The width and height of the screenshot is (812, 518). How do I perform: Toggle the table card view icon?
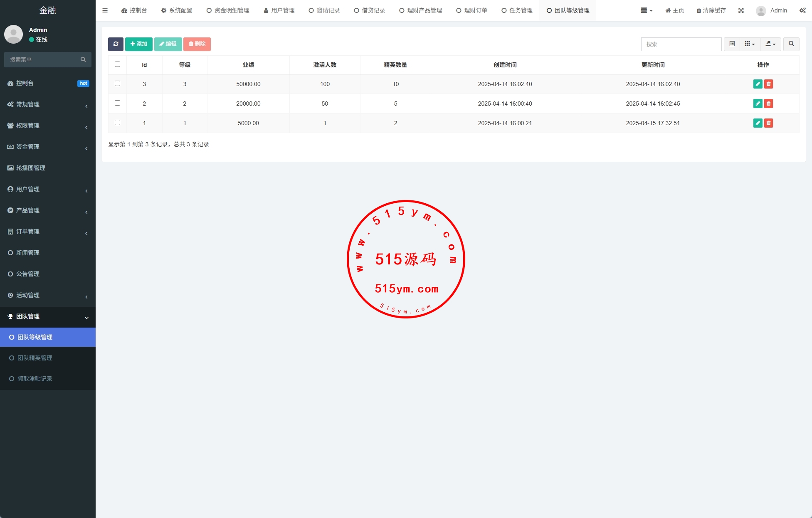pos(732,44)
